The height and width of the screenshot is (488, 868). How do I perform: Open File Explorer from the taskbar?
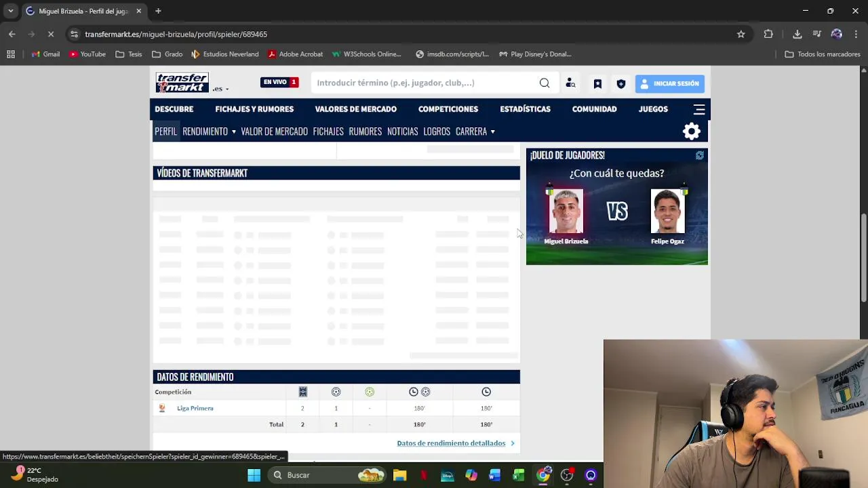pos(399,475)
